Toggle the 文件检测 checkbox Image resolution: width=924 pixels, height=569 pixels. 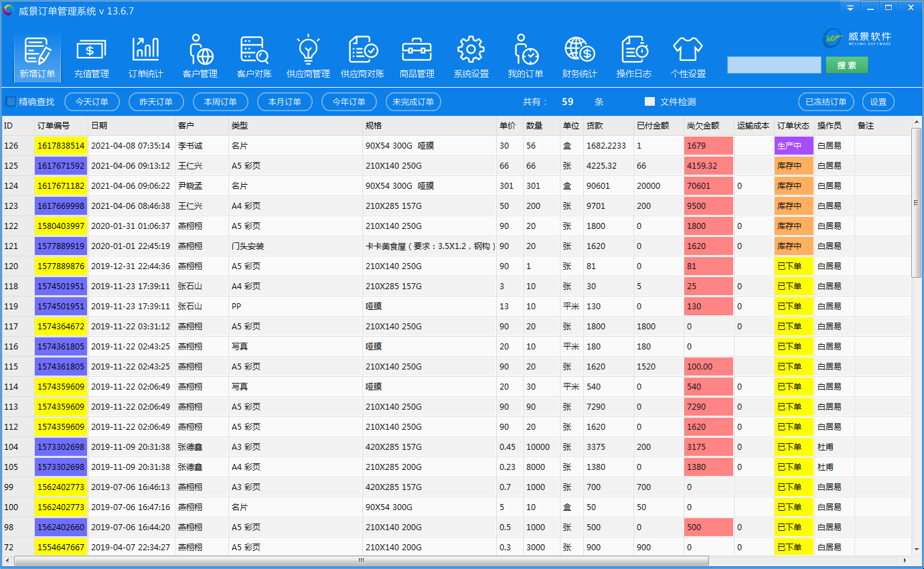(649, 102)
